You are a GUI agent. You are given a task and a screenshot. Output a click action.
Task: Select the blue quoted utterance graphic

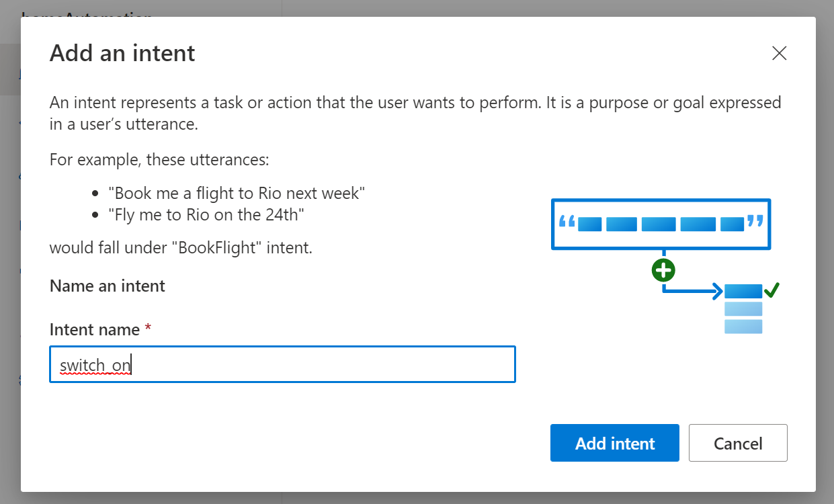point(661,224)
